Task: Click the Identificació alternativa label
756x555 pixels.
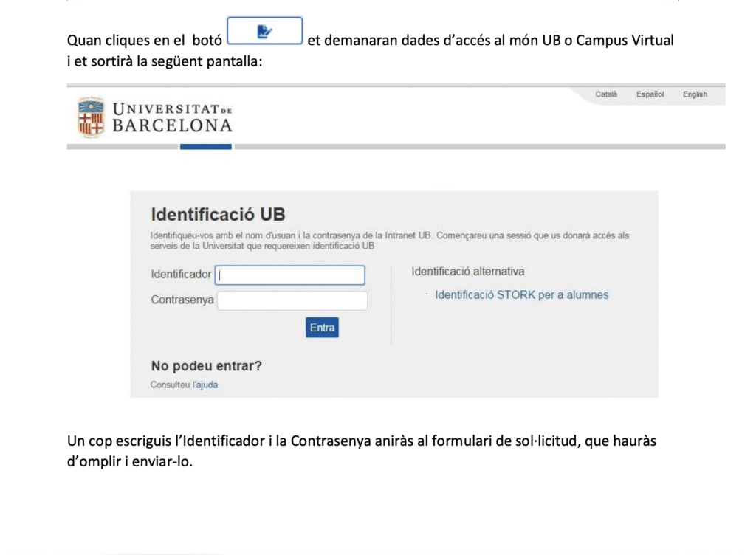Action: pos(468,272)
